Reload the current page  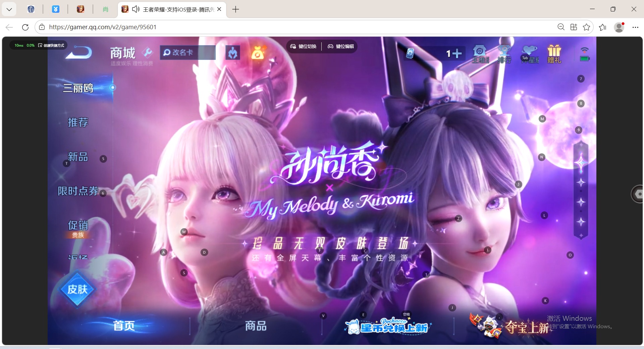25,27
